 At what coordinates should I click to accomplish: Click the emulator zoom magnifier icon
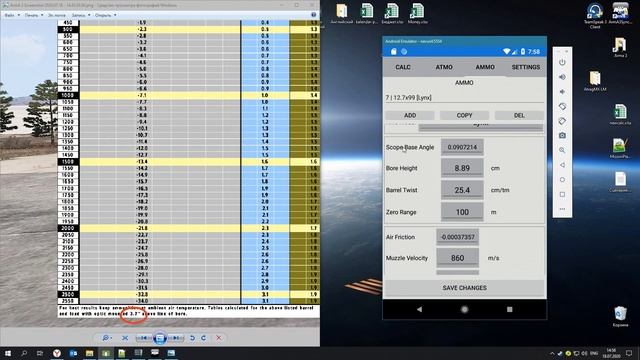562,150
